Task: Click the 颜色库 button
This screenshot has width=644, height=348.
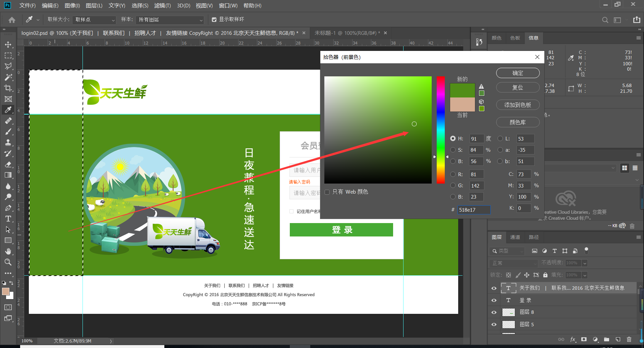Action: pos(518,122)
